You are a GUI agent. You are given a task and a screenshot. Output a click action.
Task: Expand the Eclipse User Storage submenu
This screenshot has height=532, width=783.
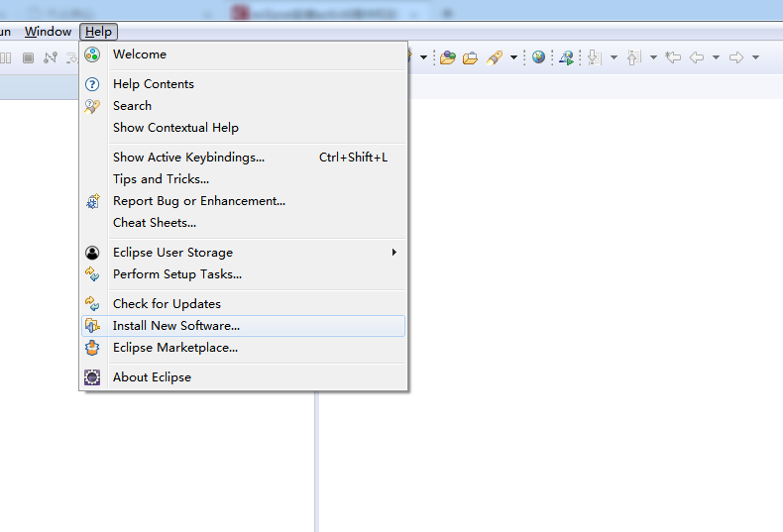pyautogui.click(x=244, y=253)
